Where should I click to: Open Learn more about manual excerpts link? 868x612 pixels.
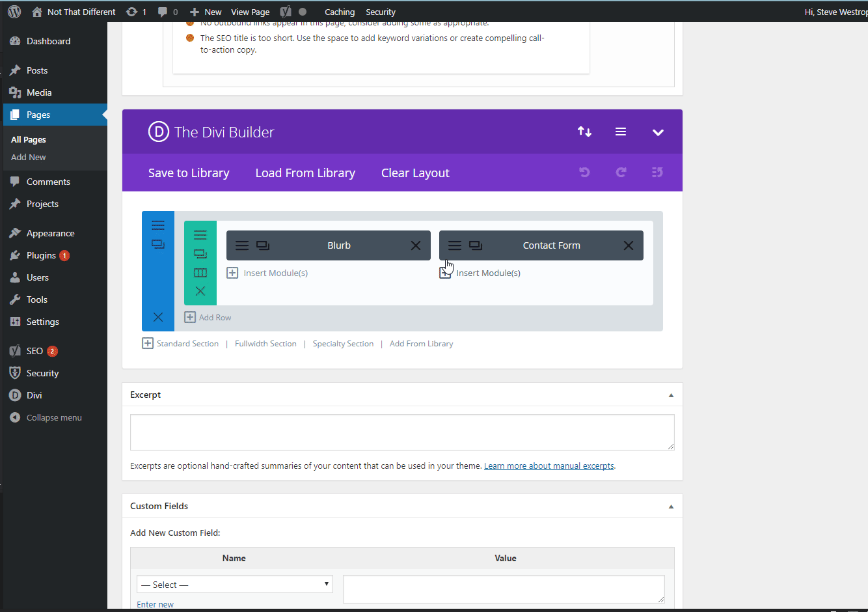point(549,466)
